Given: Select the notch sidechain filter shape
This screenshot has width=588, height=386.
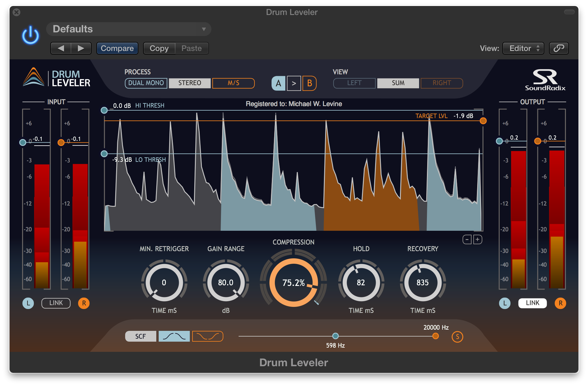Looking at the screenshot, I should pos(207,336).
